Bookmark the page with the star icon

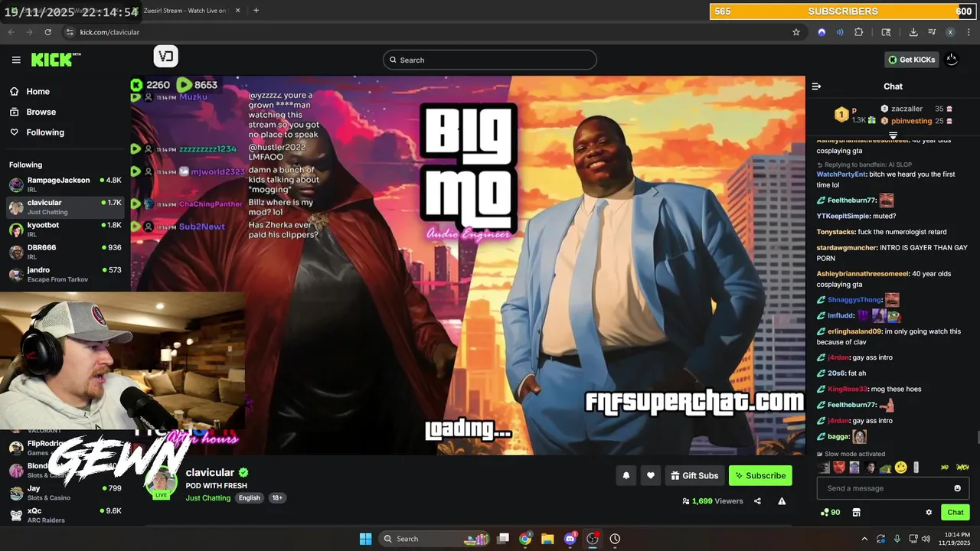coord(796,32)
